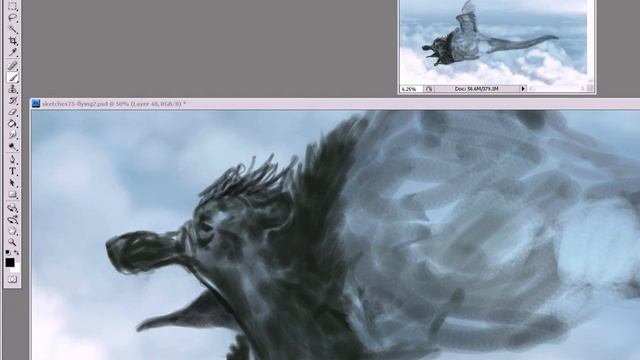Swap foreground and background colors
This screenshot has height=360, width=640.
point(17,253)
